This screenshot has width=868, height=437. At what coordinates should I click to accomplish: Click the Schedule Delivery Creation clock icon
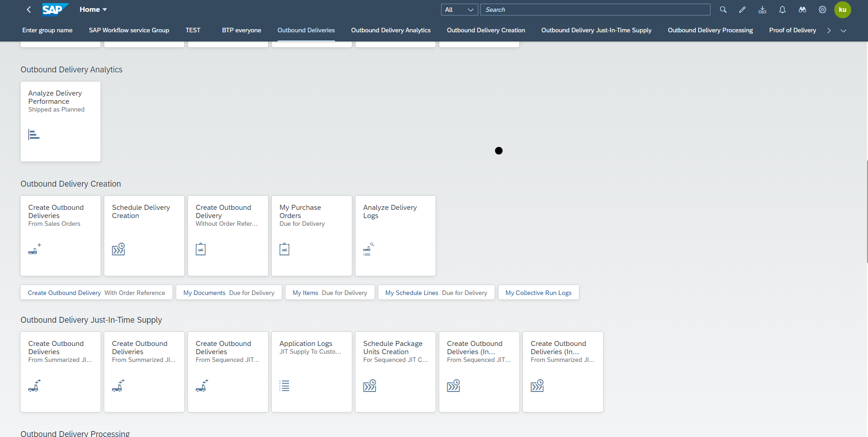click(118, 249)
